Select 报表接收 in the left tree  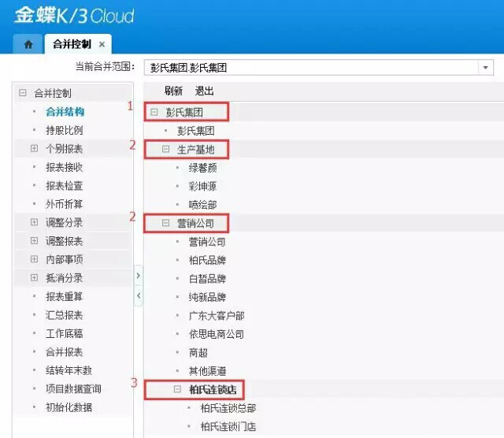click(x=65, y=167)
